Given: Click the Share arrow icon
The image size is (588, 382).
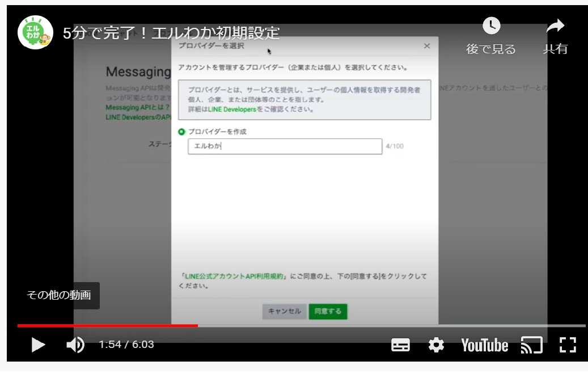Looking at the screenshot, I should pos(555,26).
